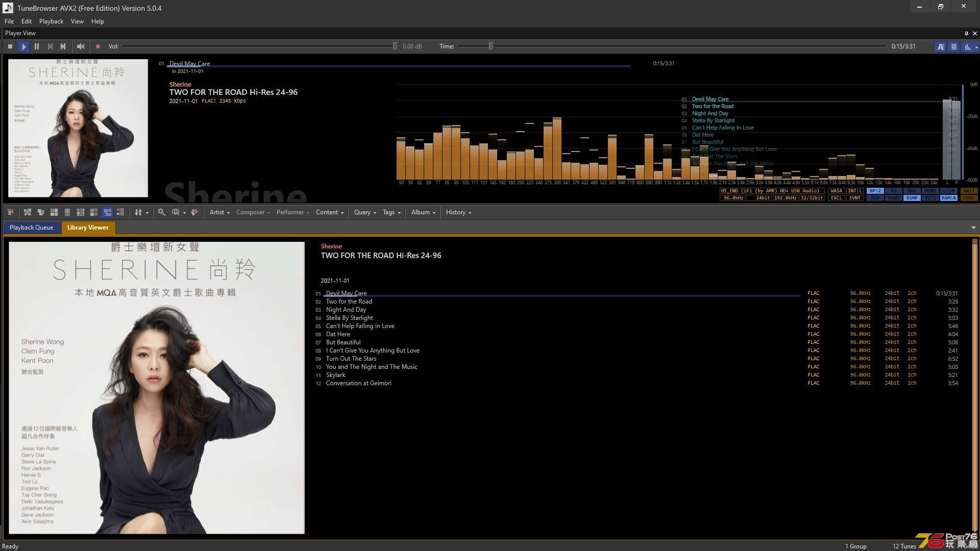Screen dimensions: 980x551
Task: Open the Playback menu
Action: coord(51,21)
